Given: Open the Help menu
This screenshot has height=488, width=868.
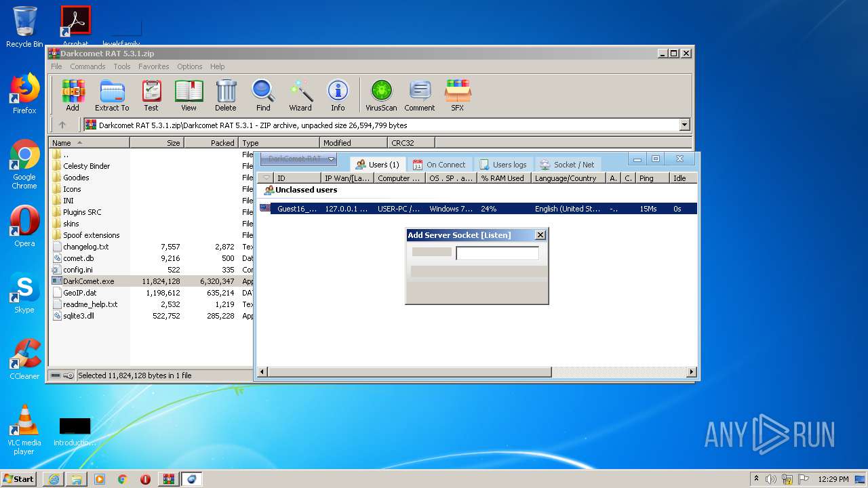Looking at the screenshot, I should point(217,66).
